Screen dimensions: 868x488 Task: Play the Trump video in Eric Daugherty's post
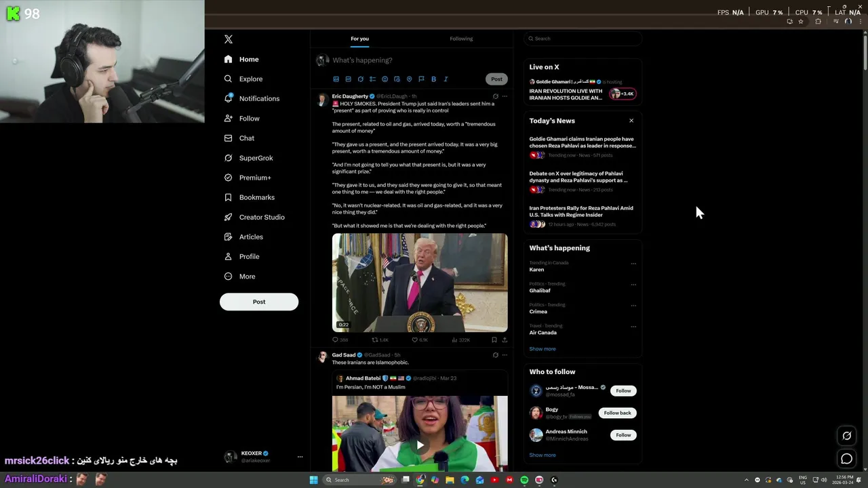pyautogui.click(x=420, y=283)
